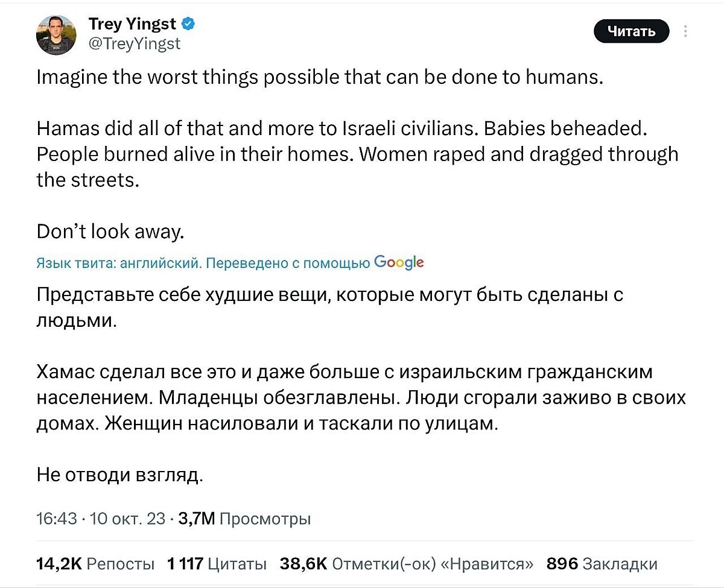Click the Google logo in translation note

399,262
